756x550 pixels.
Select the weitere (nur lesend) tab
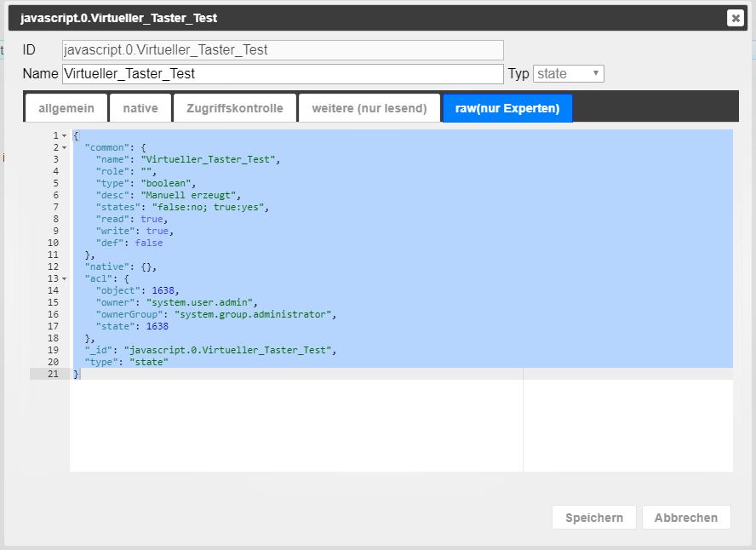click(x=369, y=109)
